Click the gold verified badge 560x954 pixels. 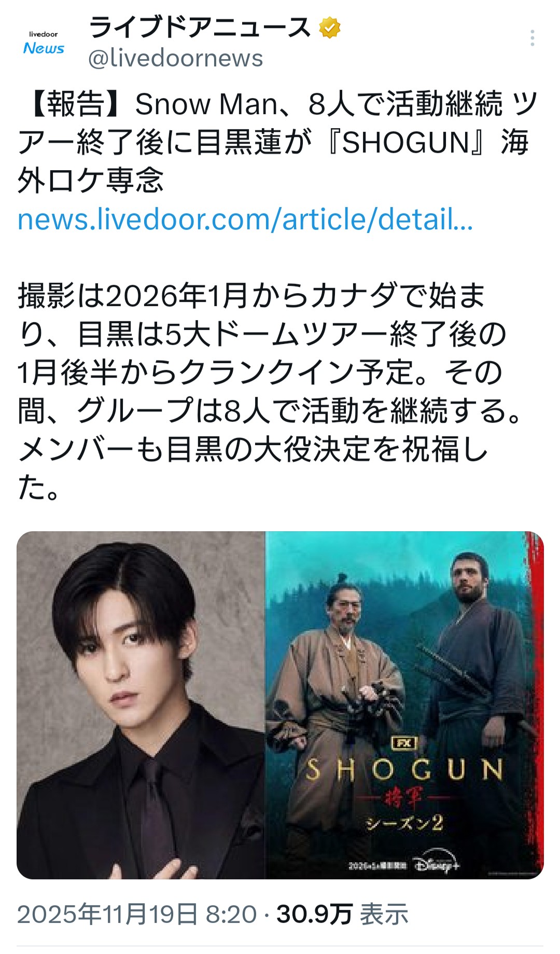tap(330, 27)
